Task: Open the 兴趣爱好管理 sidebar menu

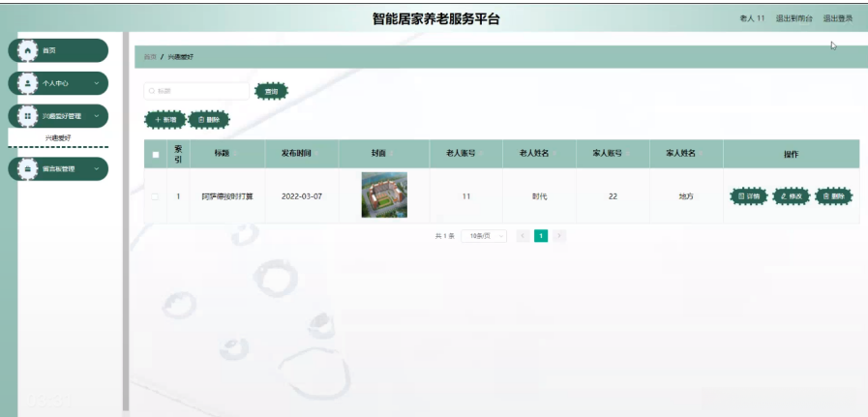Action: coord(58,116)
